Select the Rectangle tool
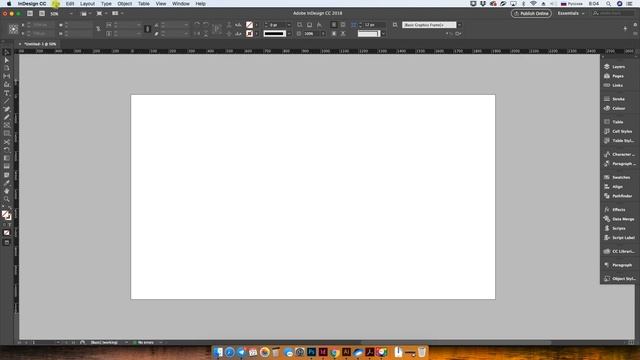This screenshot has height=360, width=640. 7,133
